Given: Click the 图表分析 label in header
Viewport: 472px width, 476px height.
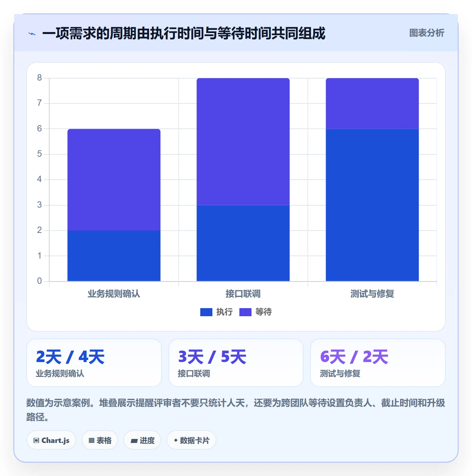Looking at the screenshot, I should 426,33.
